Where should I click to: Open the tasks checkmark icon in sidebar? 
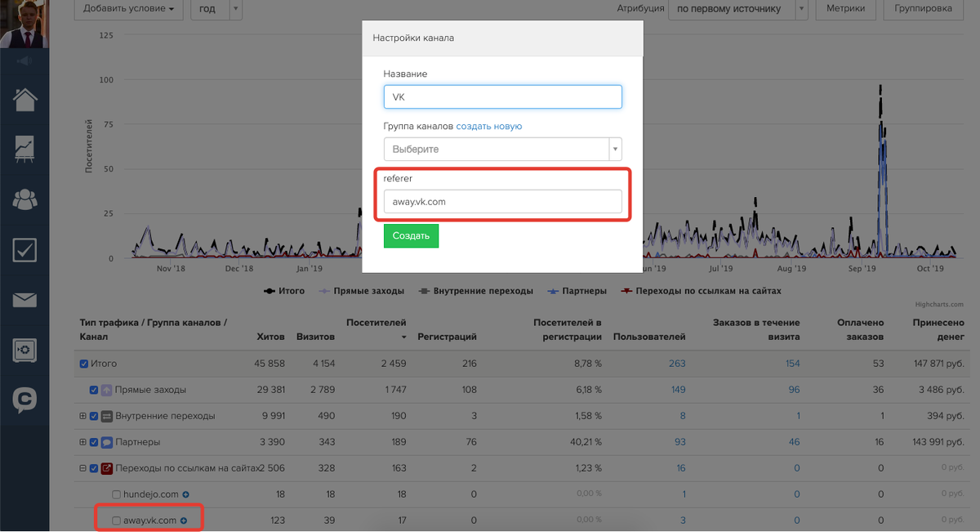click(24, 249)
